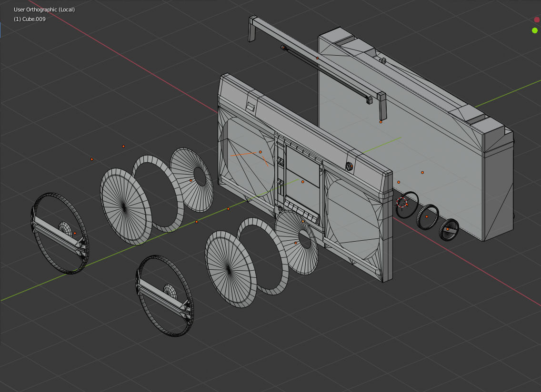
Task: Select the lower speaker cone with center hole
Action: click(296, 243)
